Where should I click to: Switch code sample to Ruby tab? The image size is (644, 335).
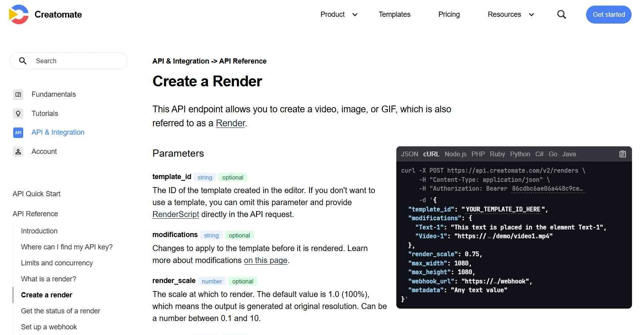pyautogui.click(x=497, y=154)
